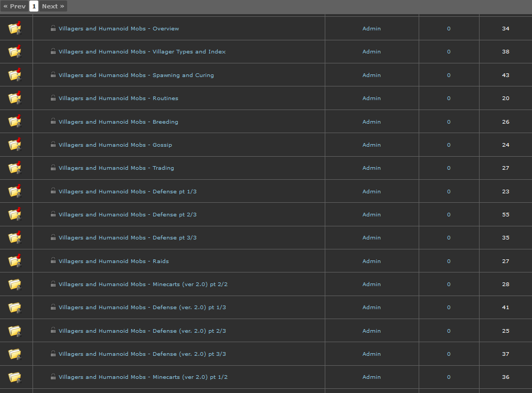Click Admin link in Minecarts pt 1/2 row
Image resolution: width=532 pixels, height=393 pixels.
pos(371,377)
